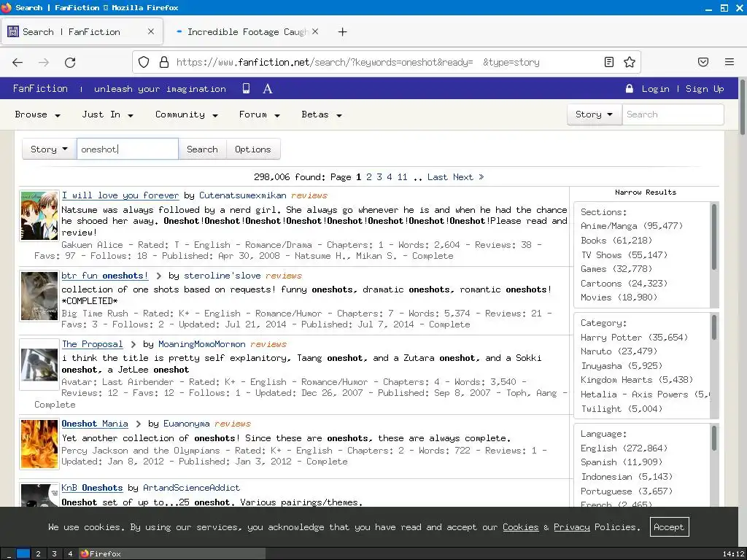
Task: Click the lock icon beside Login
Action: coord(630,88)
